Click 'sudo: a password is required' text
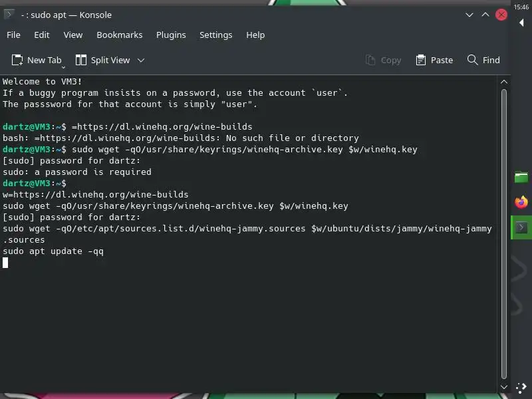 click(x=77, y=172)
